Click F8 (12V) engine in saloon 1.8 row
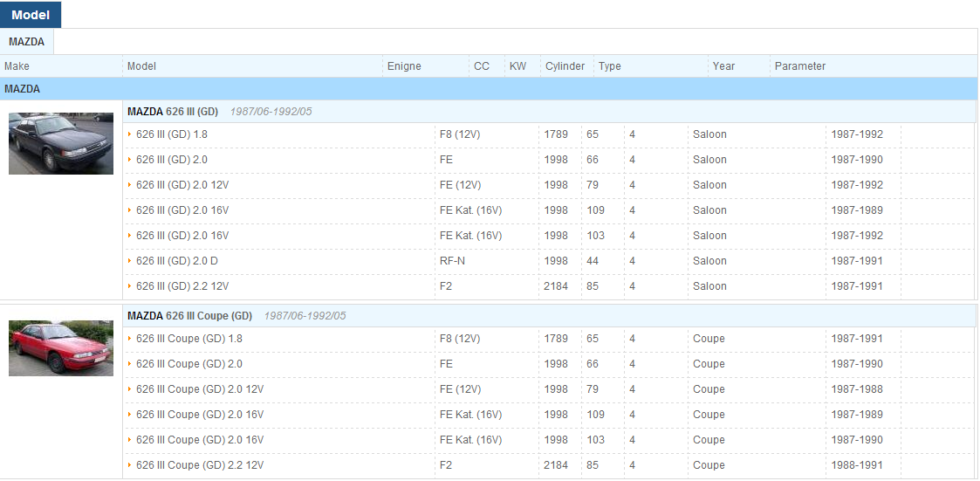Image resolution: width=980 pixels, height=481 pixels. 460,134
